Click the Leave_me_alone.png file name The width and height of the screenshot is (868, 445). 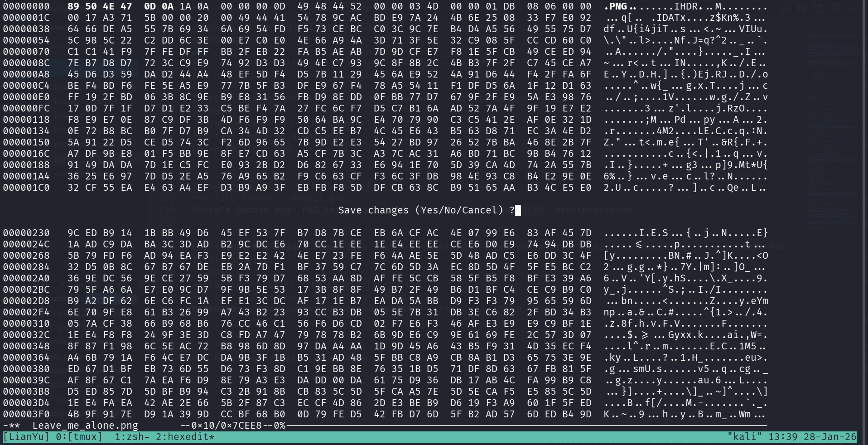pos(85,426)
